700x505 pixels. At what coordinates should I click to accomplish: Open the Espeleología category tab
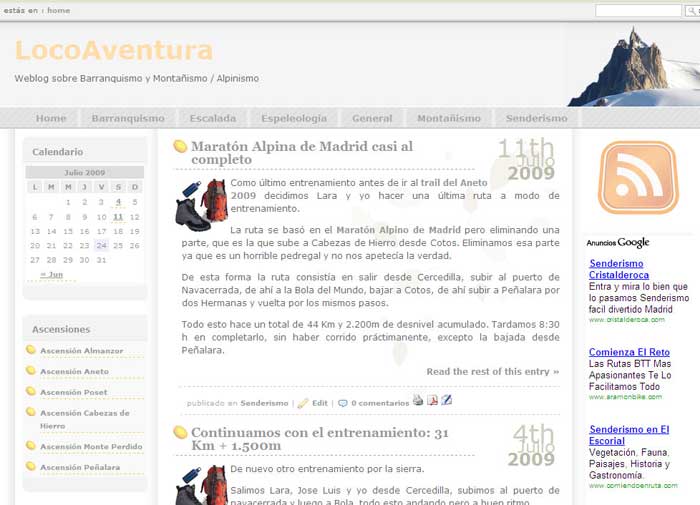pyautogui.click(x=294, y=118)
